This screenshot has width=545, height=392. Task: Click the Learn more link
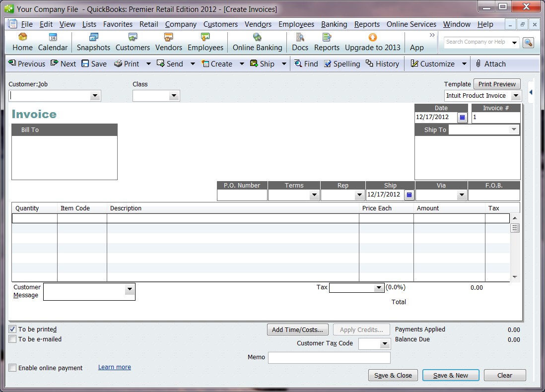[x=114, y=367]
